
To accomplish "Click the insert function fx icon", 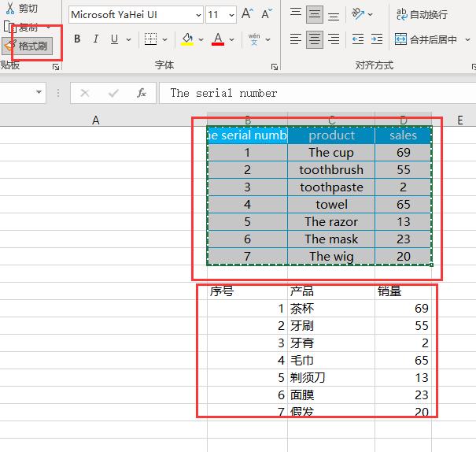I will (142, 93).
